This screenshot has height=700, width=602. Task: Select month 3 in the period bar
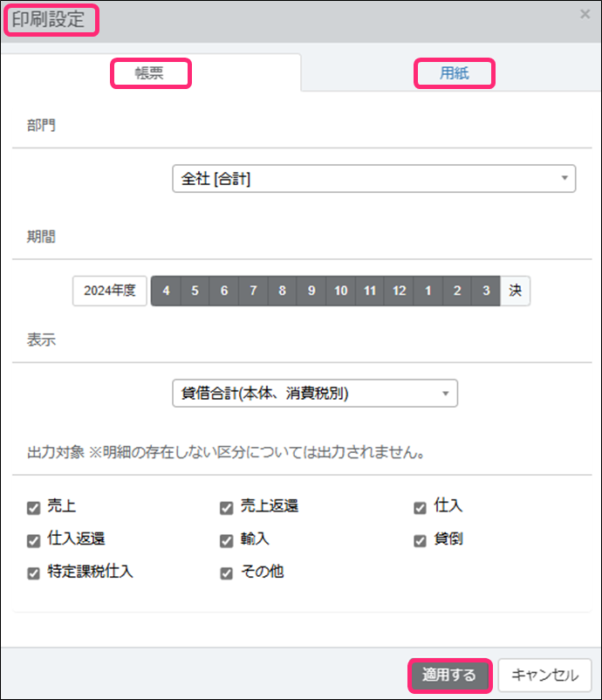486,291
